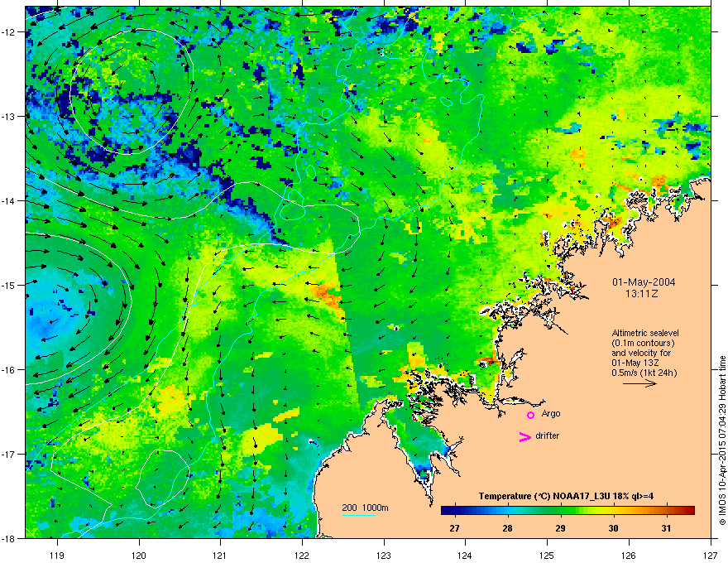Screen dimensions: 728x563
Task: Click the Temperature NOAA17_L3U color bar title
Action: (567, 496)
